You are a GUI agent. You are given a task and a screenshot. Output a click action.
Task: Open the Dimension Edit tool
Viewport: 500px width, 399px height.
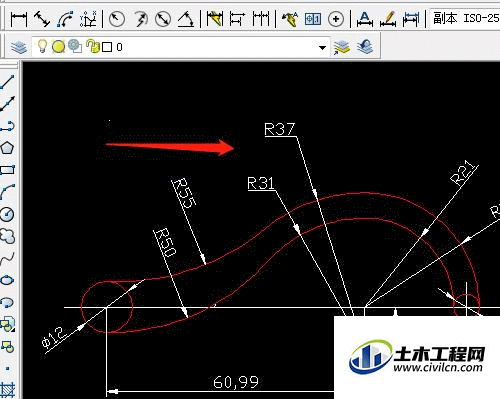click(x=365, y=19)
